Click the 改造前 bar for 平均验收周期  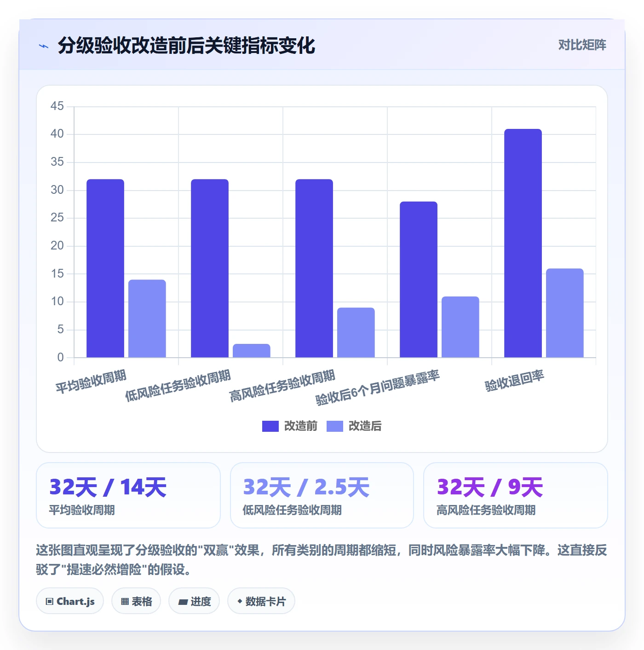tap(105, 268)
